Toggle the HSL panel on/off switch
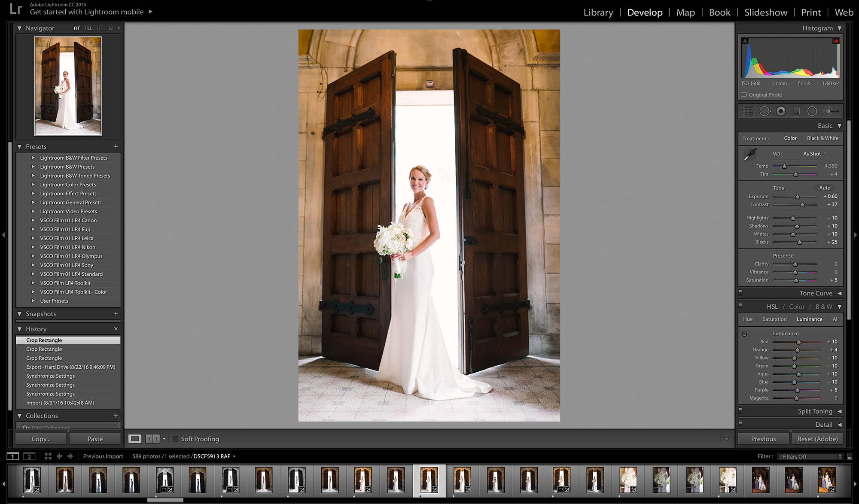Screen dimensions: 859x504 tap(740, 306)
